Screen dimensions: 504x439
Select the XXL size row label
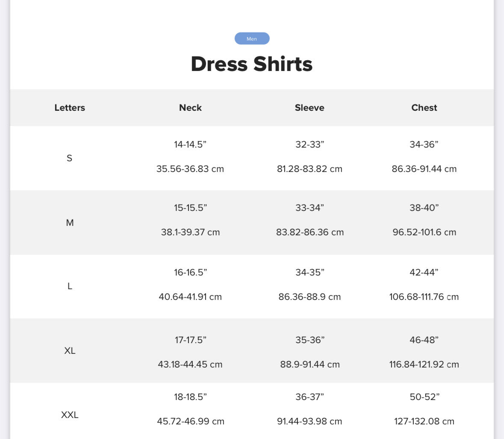70,415
